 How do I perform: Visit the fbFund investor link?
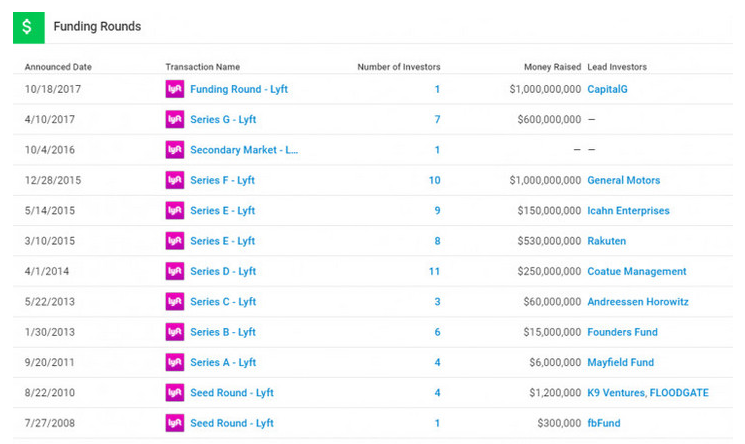(x=604, y=423)
